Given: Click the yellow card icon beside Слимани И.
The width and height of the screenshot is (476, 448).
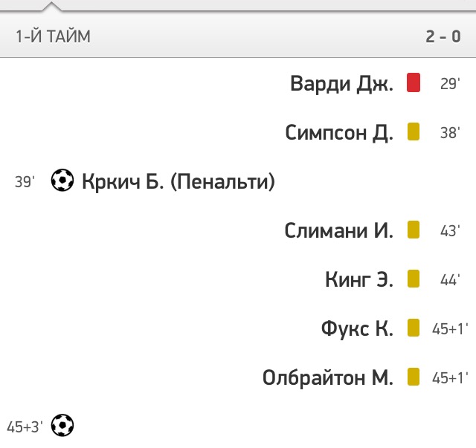Looking at the screenshot, I should pos(414,230).
